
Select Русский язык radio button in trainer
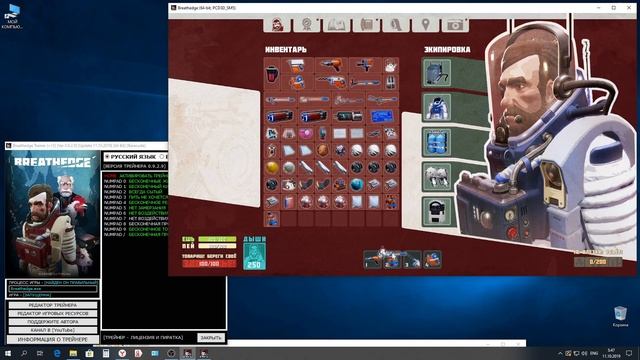pyautogui.click(x=107, y=157)
